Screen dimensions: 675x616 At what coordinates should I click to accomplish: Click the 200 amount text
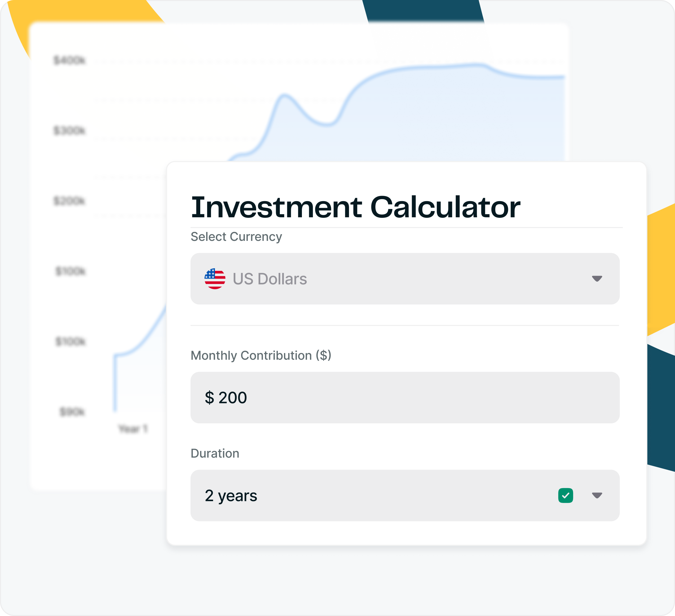(x=233, y=398)
